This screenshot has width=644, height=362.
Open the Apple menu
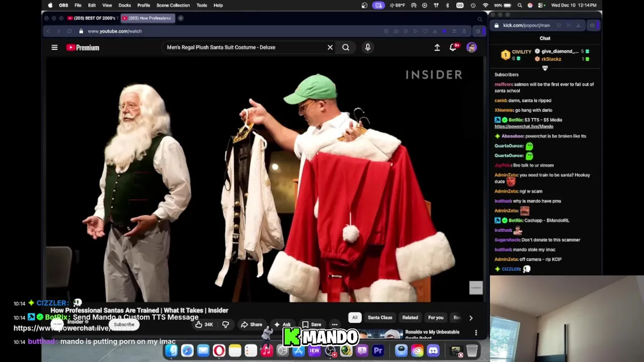[50, 5]
